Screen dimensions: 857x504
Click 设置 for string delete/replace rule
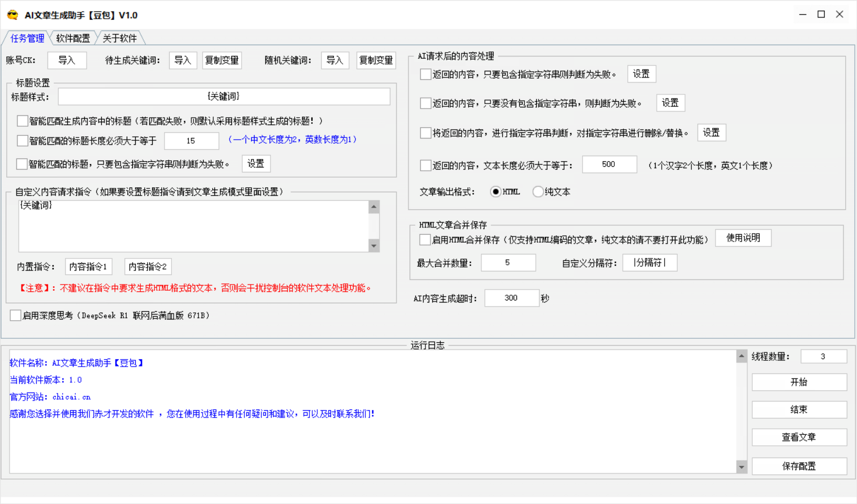[712, 132]
